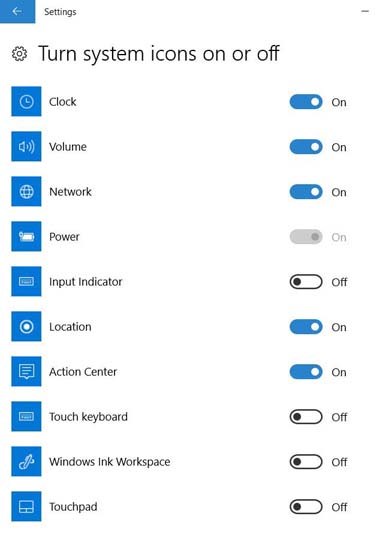Click the Volume speaker icon
Screen dimensions: 379x540
pyautogui.click(x=26, y=146)
